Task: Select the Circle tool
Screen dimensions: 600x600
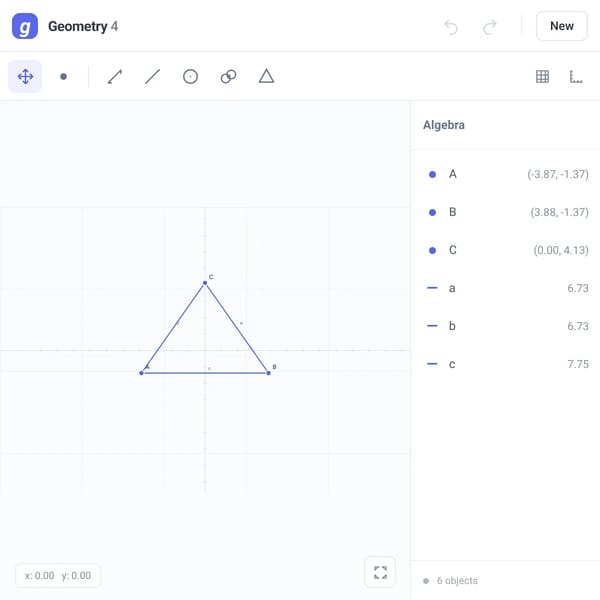Action: (x=190, y=77)
